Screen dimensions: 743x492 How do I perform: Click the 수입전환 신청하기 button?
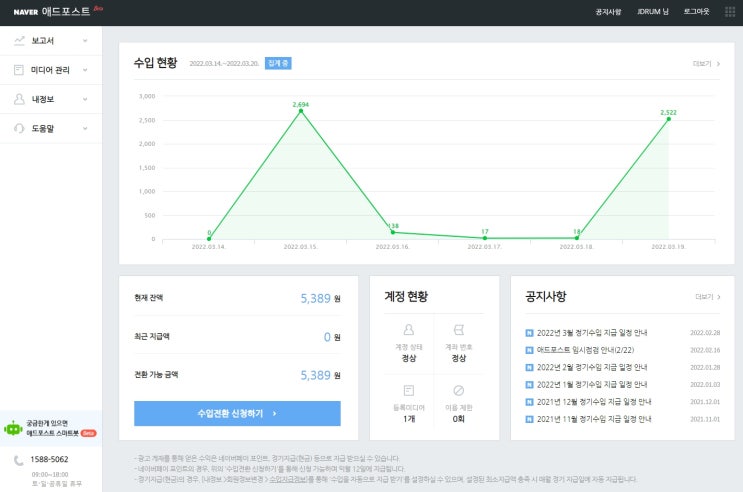(237, 413)
